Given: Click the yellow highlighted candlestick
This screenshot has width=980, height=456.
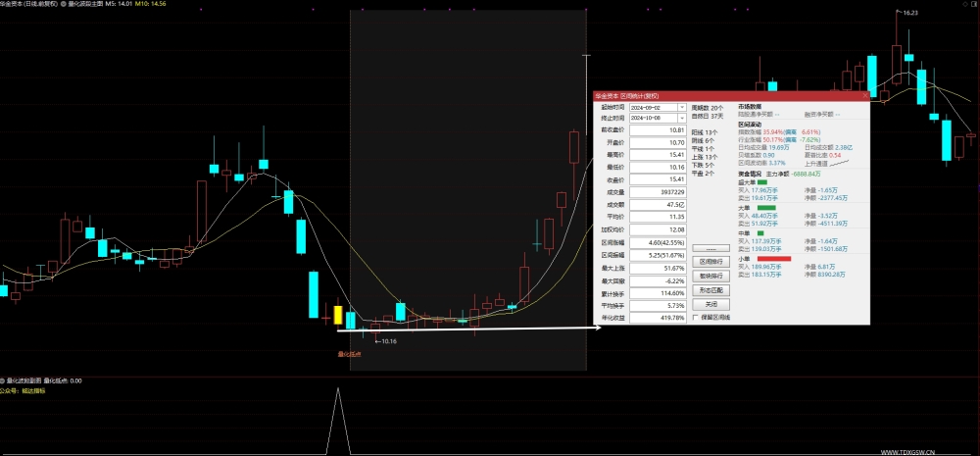Looking at the screenshot, I should click(x=338, y=315).
